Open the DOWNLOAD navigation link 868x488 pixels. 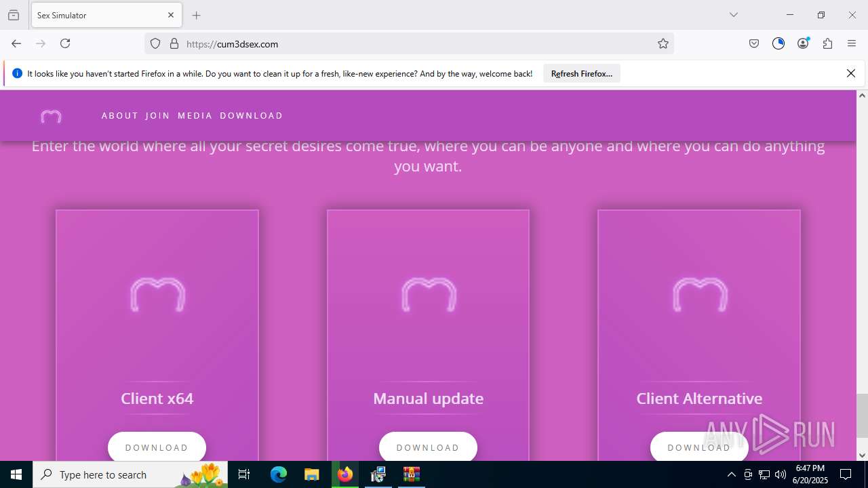coord(252,116)
